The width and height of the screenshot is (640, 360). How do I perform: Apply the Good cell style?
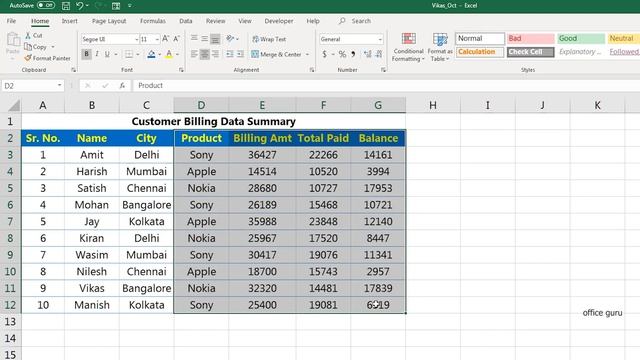(581, 38)
